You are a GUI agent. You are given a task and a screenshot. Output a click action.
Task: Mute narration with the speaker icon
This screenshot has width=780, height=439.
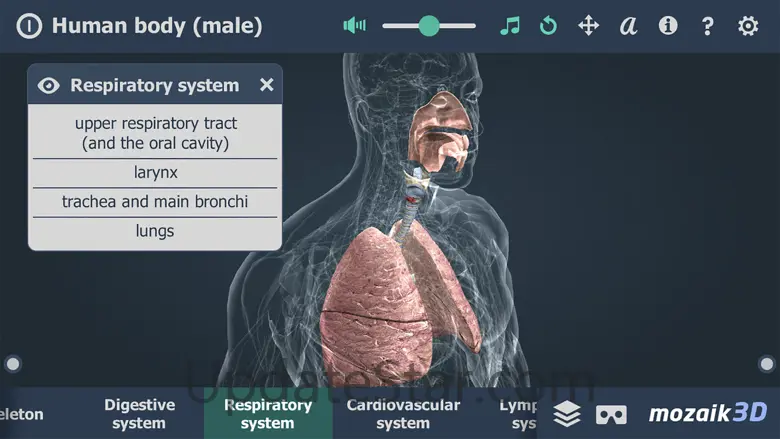pyautogui.click(x=355, y=25)
